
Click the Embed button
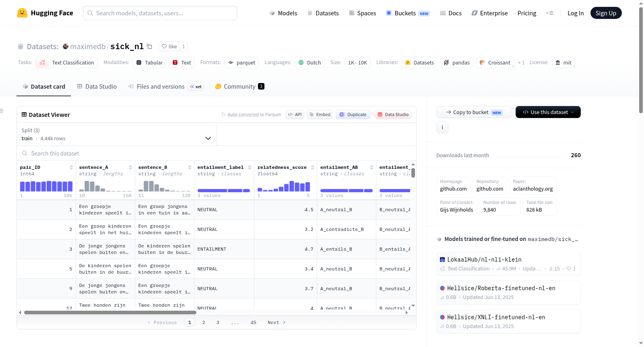click(x=320, y=114)
